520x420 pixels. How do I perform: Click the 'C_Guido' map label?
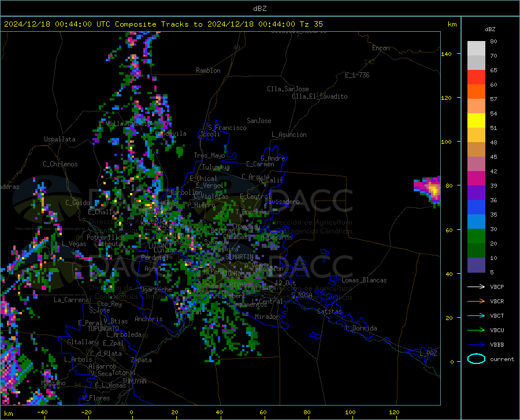point(77,203)
